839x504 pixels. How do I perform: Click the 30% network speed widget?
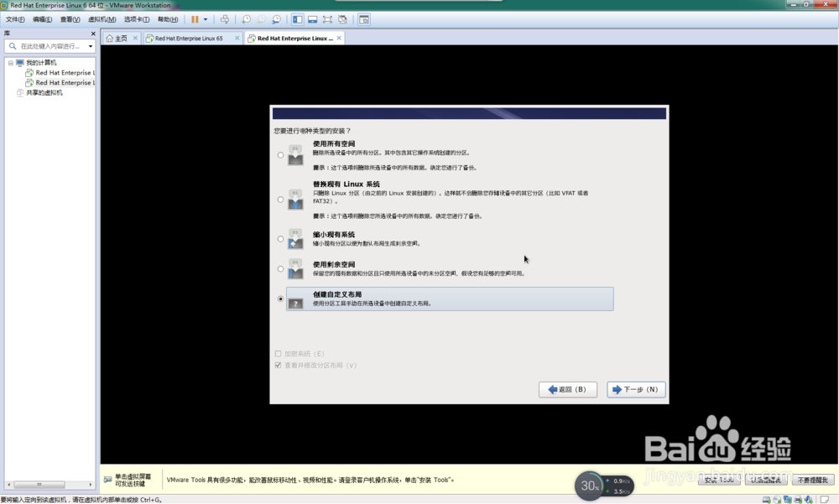[x=604, y=486]
